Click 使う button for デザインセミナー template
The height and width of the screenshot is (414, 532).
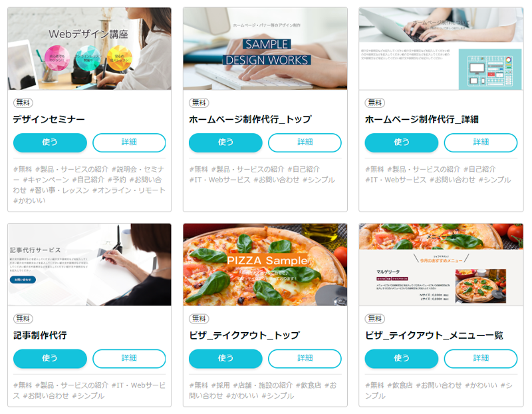click(x=50, y=142)
